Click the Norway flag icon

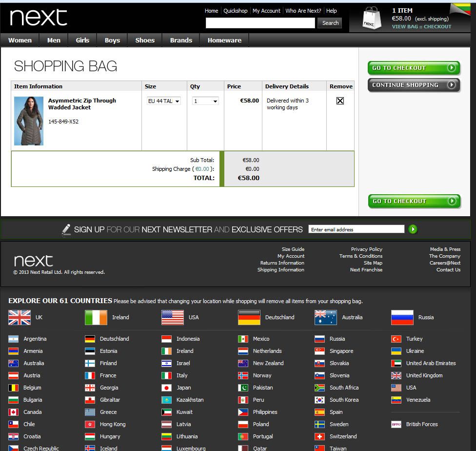click(243, 376)
